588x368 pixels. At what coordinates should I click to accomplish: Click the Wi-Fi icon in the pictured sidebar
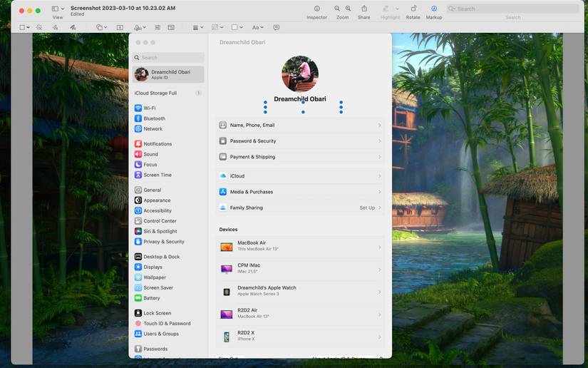pos(138,108)
